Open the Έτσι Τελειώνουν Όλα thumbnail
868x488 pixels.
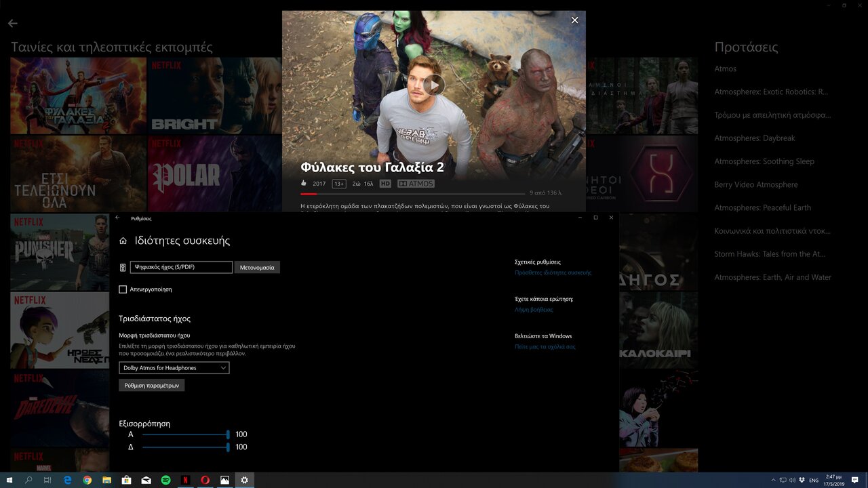pos(78,174)
